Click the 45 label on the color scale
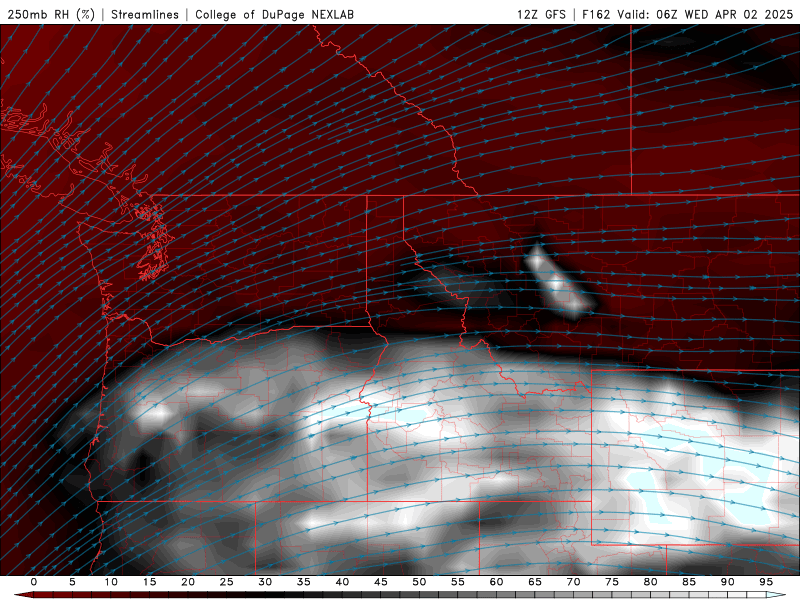800x600 pixels. click(381, 582)
